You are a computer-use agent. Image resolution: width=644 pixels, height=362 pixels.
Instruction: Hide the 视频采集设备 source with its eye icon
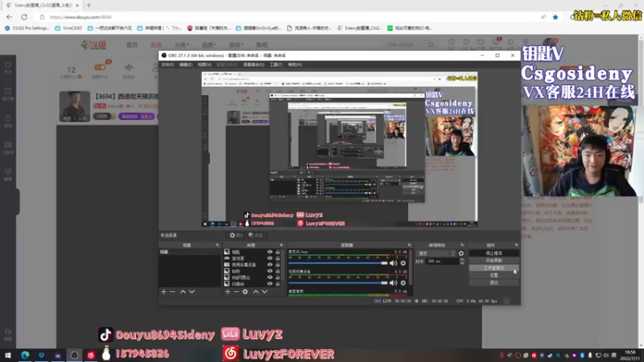coord(270,265)
